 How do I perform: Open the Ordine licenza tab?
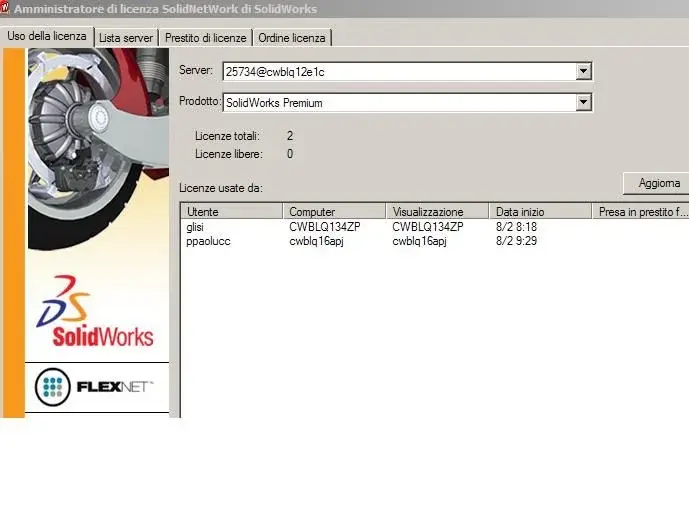click(292, 38)
